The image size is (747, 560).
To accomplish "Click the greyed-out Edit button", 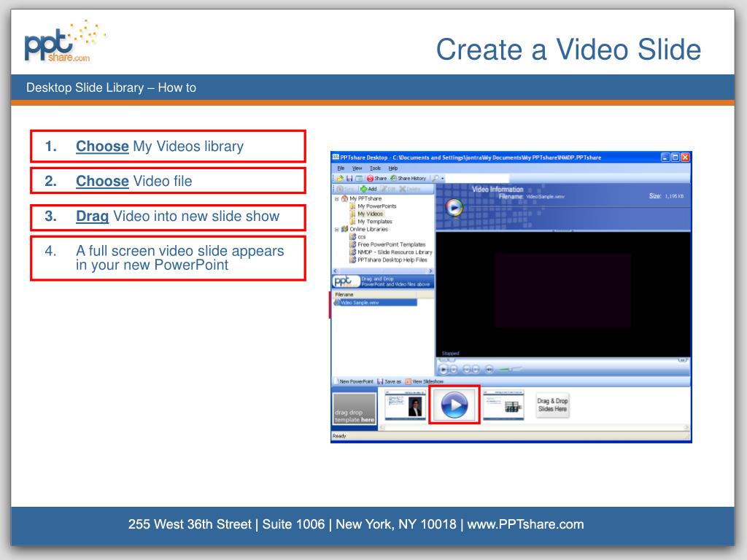I will tap(388, 189).
